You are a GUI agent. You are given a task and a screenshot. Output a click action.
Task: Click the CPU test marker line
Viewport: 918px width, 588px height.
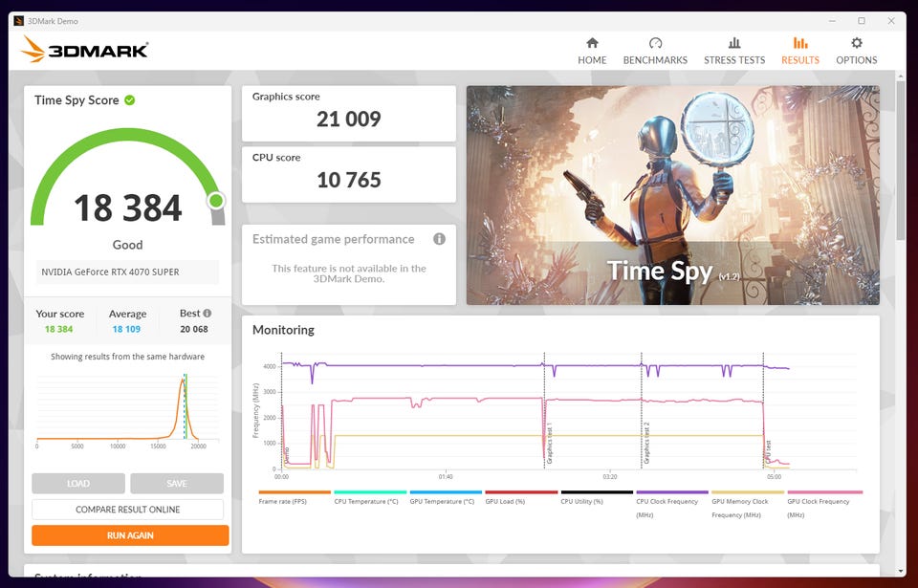click(x=763, y=410)
